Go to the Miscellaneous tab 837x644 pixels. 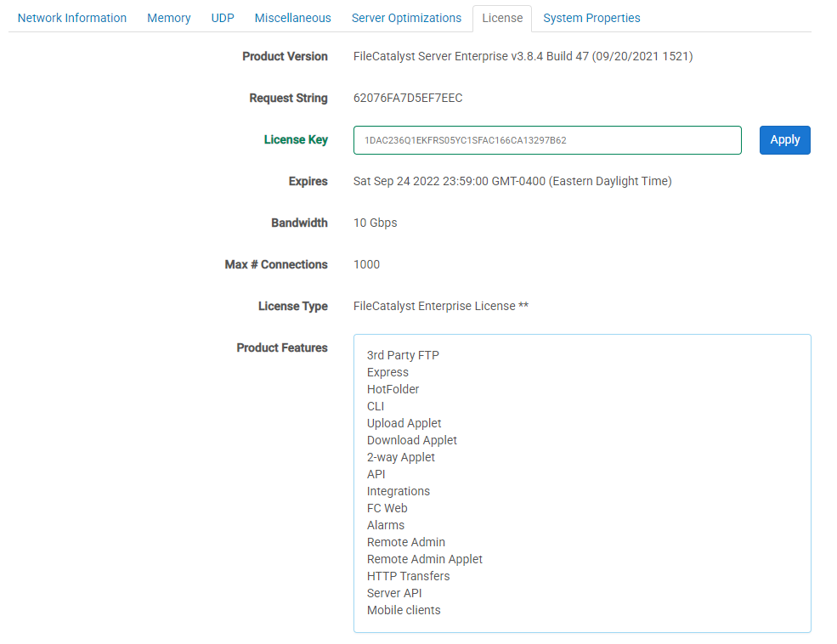(292, 18)
